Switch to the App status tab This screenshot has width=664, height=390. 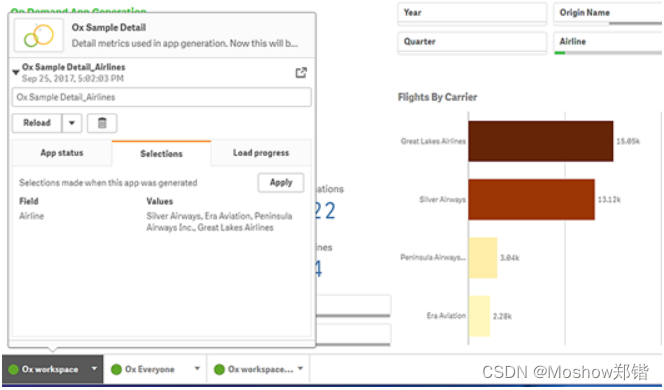(x=62, y=153)
